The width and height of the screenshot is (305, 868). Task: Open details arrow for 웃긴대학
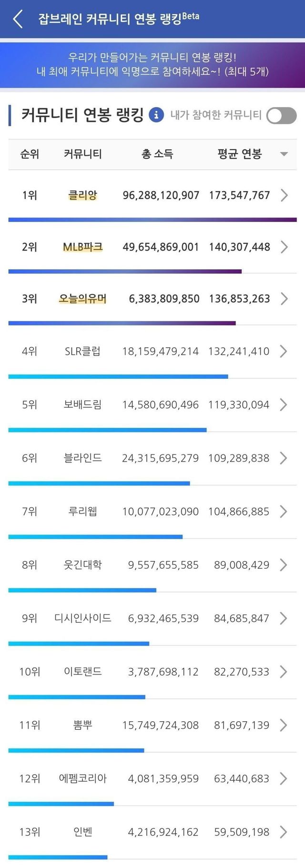tap(284, 565)
